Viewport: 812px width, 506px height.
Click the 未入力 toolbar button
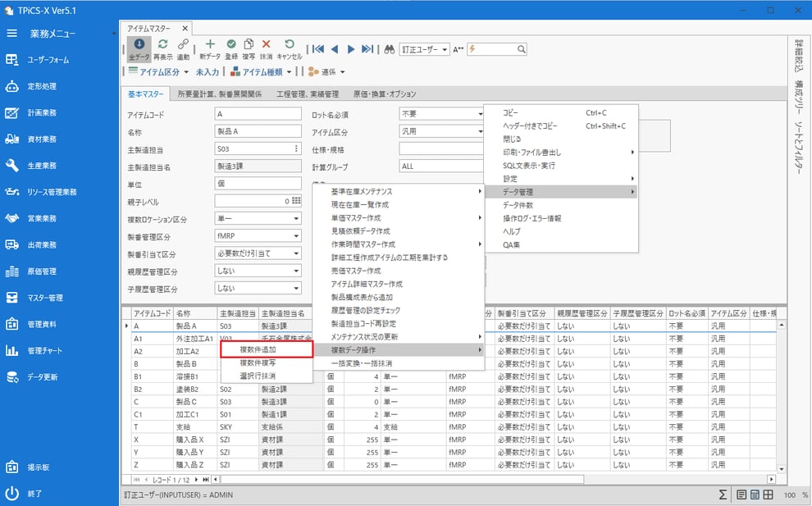[x=208, y=72]
